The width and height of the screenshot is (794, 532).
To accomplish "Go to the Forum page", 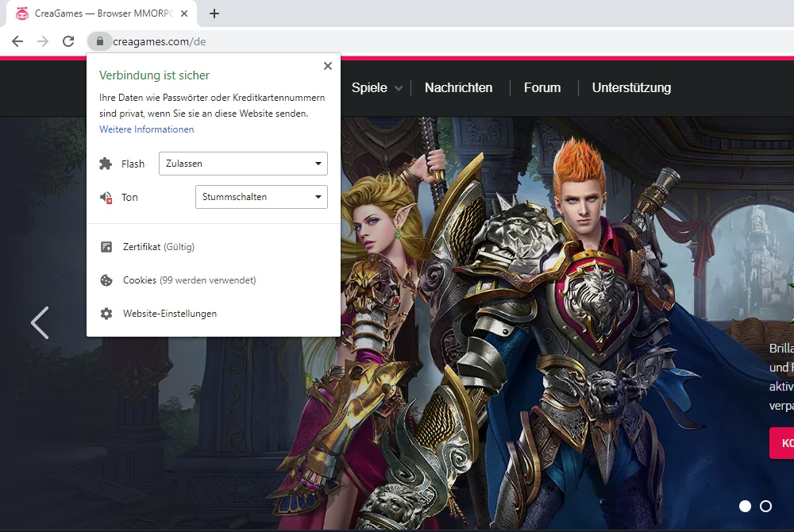I will pos(542,88).
